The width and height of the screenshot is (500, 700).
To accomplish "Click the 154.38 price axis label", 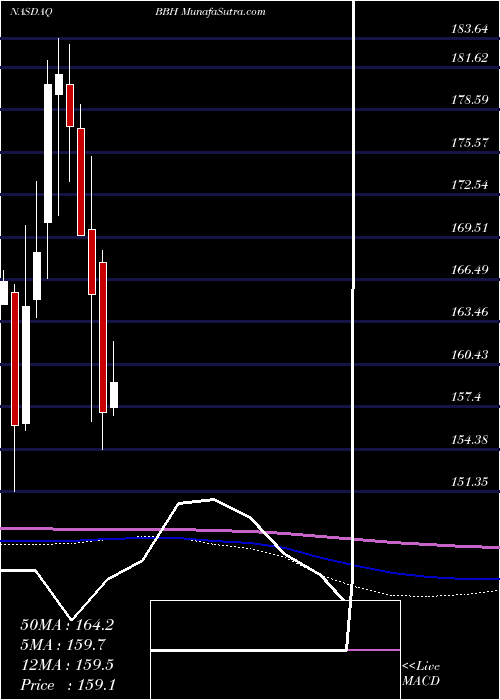I will click(471, 440).
